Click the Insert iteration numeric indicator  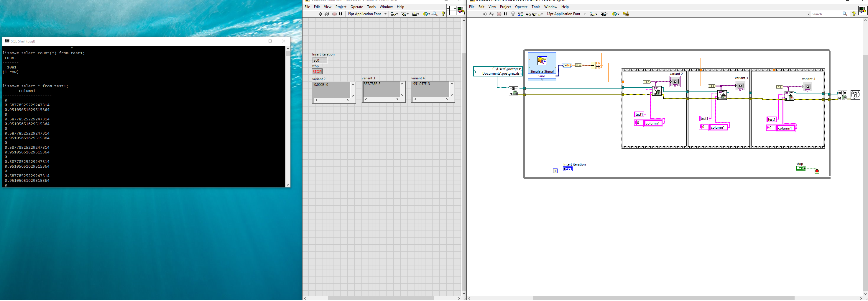pyautogui.click(x=319, y=60)
